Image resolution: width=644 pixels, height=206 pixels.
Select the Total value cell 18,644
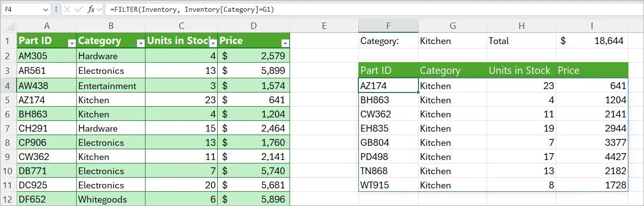(x=592, y=41)
